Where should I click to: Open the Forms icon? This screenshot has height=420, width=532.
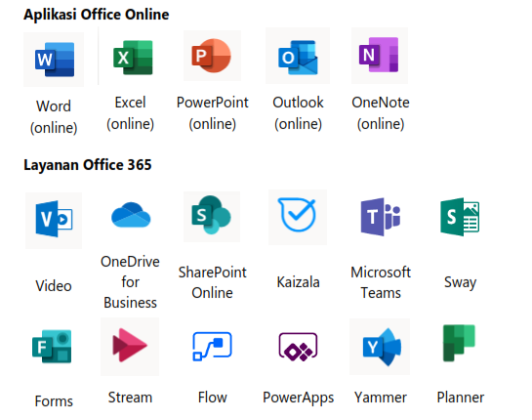pos(52,347)
